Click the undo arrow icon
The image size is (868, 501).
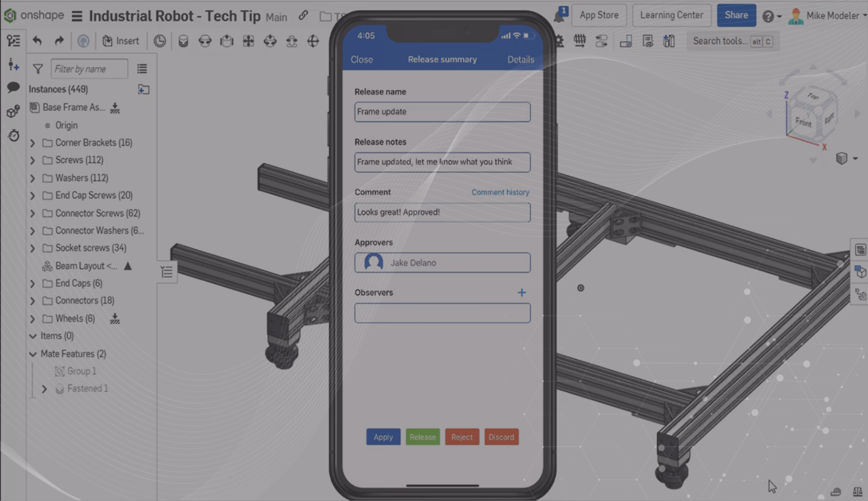[x=37, y=41]
